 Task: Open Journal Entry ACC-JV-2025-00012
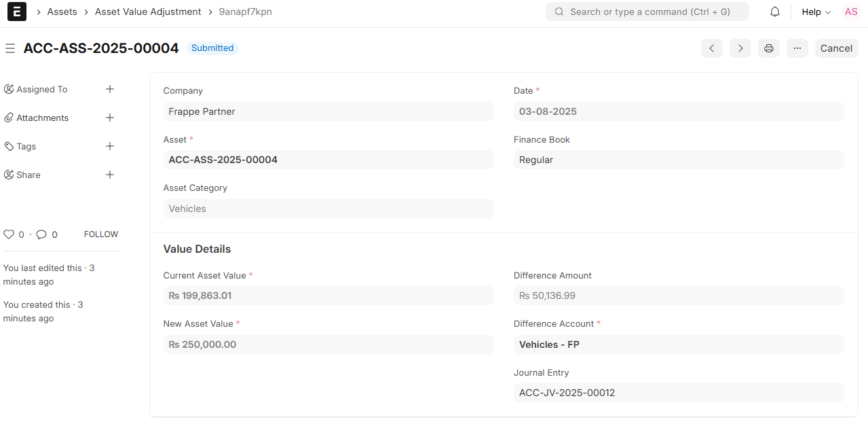coord(679,393)
